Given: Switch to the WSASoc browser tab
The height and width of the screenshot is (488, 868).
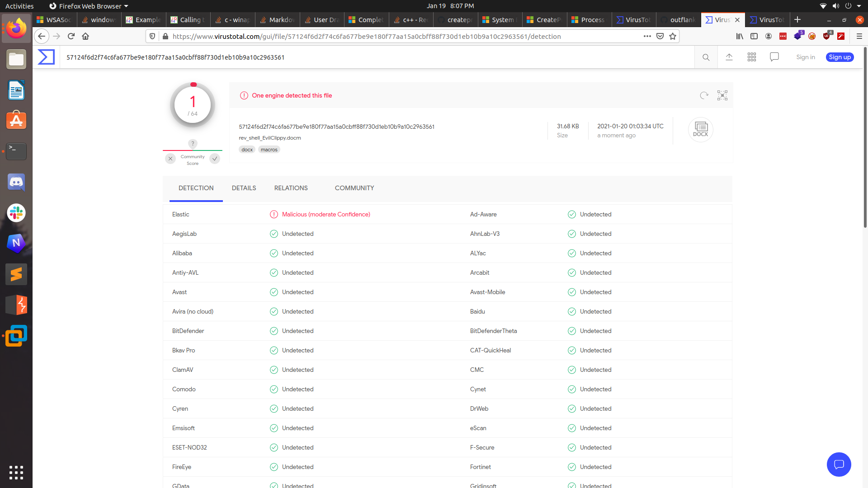Looking at the screenshot, I should click(x=54, y=20).
